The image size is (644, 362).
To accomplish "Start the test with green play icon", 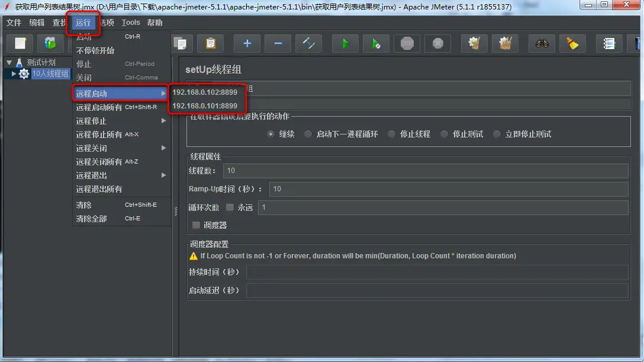I will (345, 43).
